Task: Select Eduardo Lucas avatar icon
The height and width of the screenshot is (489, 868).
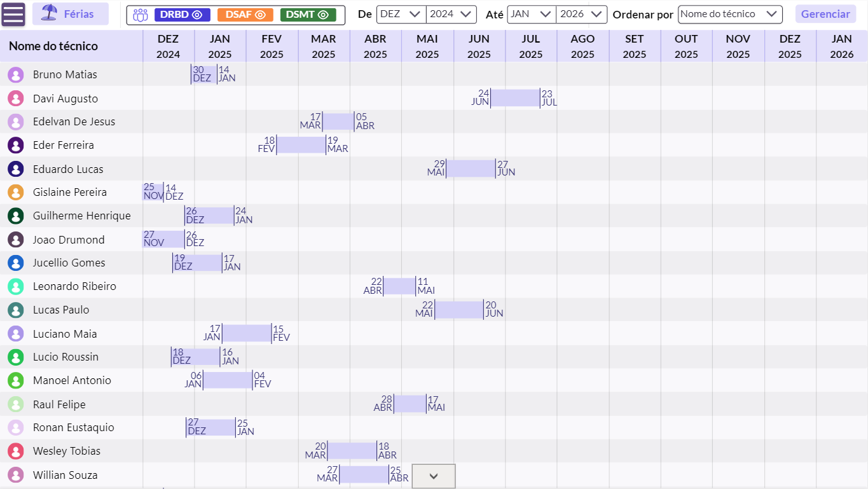Action: coord(16,169)
